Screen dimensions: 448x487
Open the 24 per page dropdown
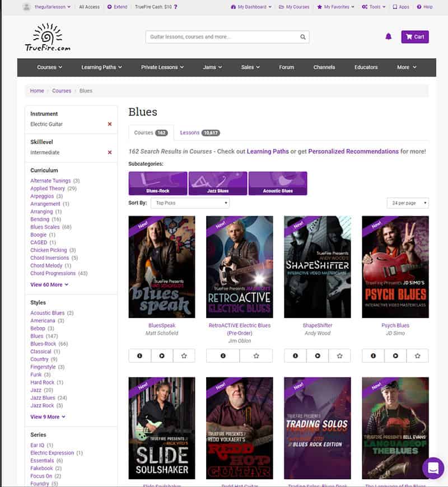coord(408,203)
